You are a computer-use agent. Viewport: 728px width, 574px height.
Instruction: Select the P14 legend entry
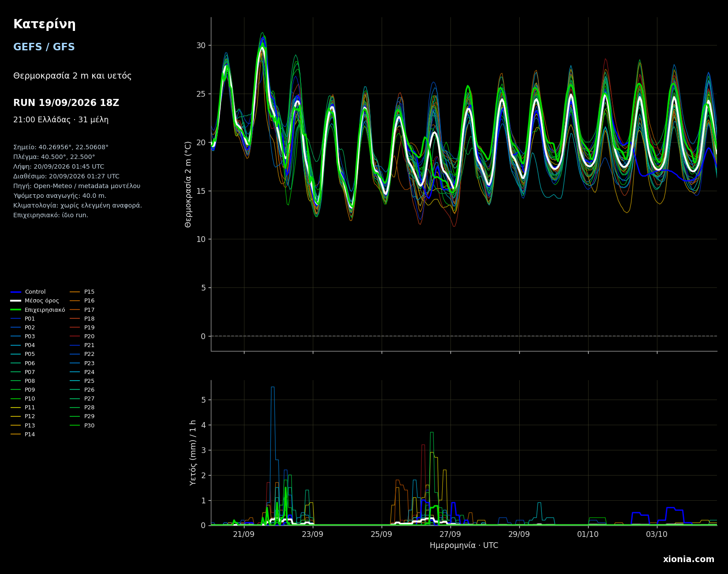pyautogui.click(x=23, y=434)
